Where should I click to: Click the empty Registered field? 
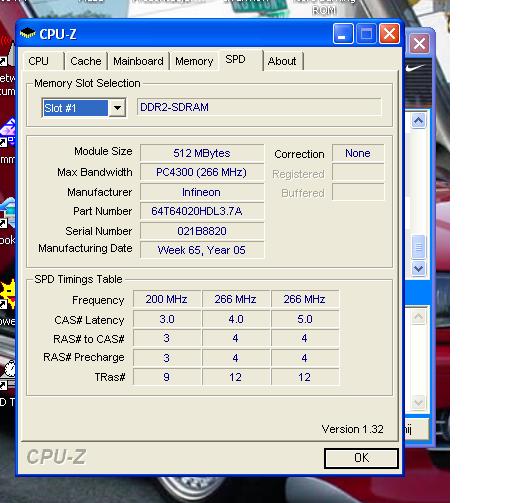point(358,172)
